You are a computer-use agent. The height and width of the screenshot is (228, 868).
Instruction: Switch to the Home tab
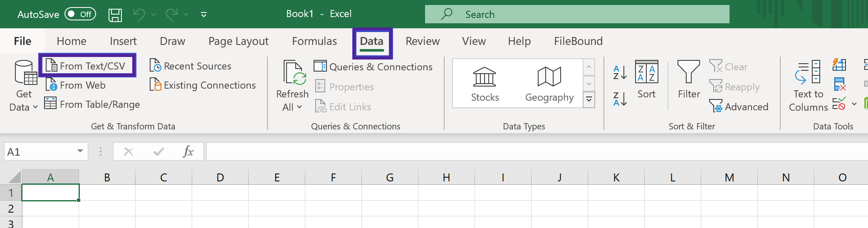(x=72, y=41)
